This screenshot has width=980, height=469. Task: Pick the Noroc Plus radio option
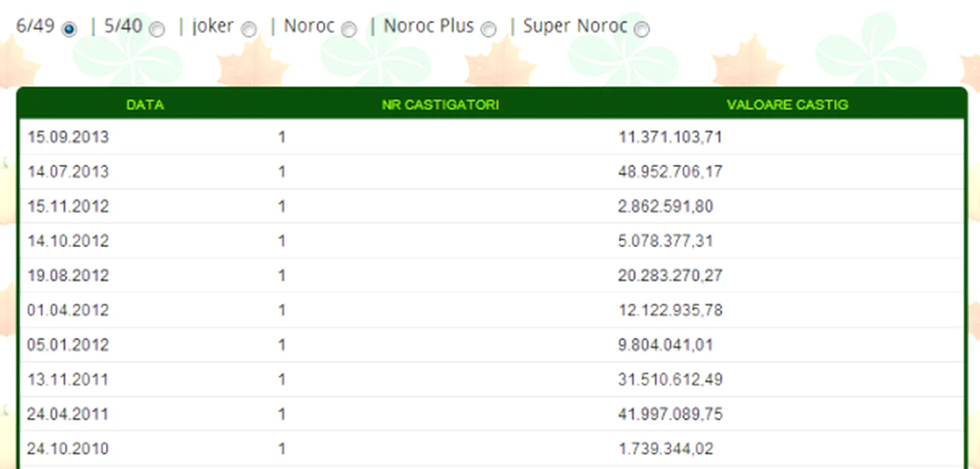[x=489, y=29]
